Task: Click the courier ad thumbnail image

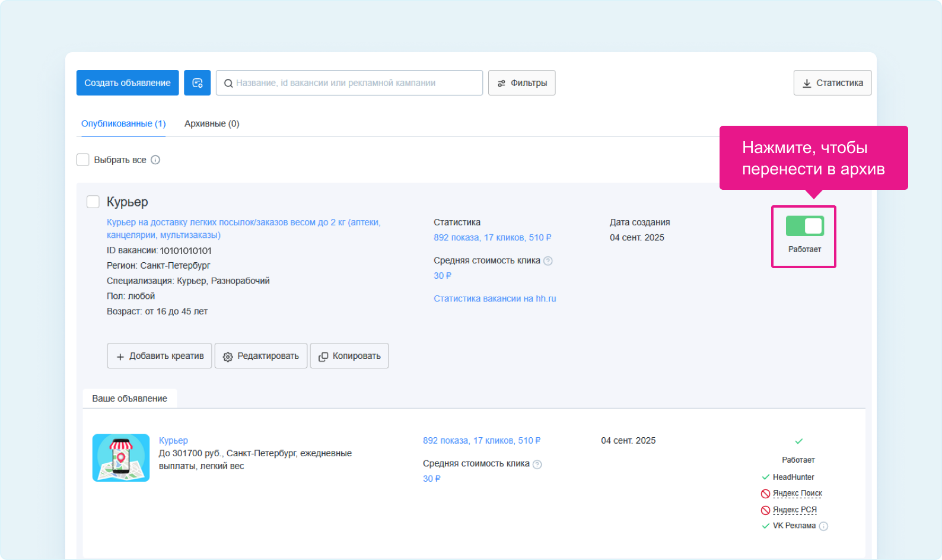Action: point(121,458)
